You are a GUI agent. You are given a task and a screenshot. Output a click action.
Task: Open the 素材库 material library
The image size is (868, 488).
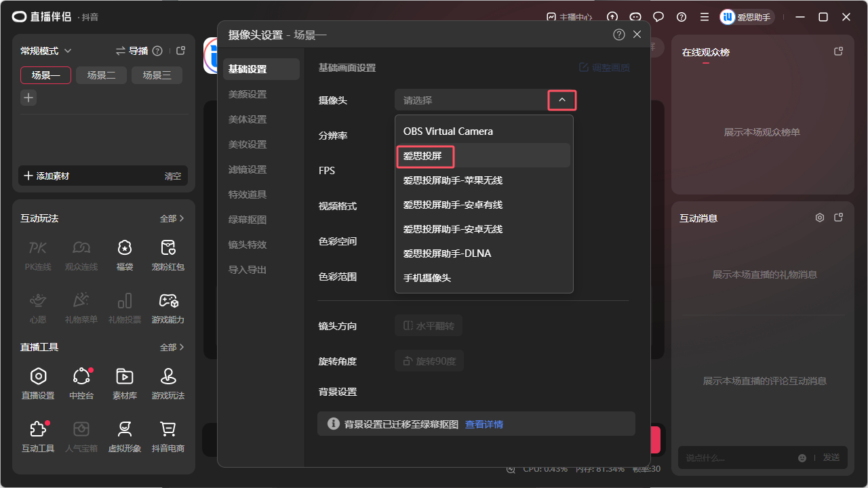tap(124, 383)
